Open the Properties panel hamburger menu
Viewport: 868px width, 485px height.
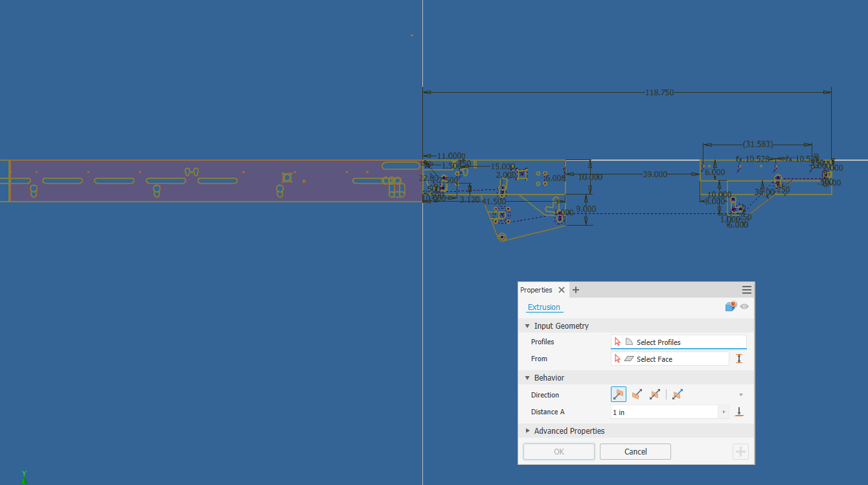746,289
